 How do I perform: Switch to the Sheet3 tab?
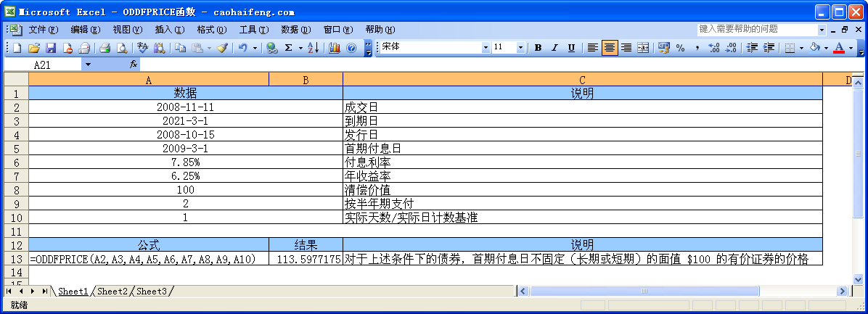(x=152, y=291)
